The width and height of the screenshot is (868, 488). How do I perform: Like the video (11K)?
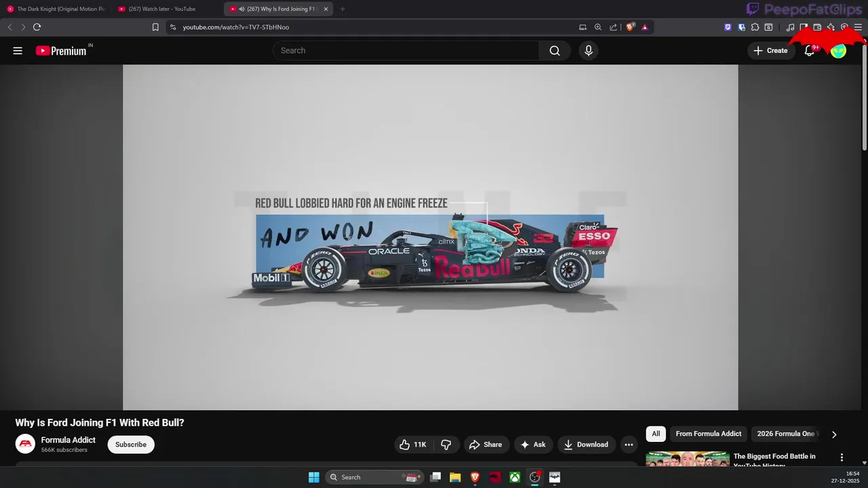pyautogui.click(x=413, y=445)
